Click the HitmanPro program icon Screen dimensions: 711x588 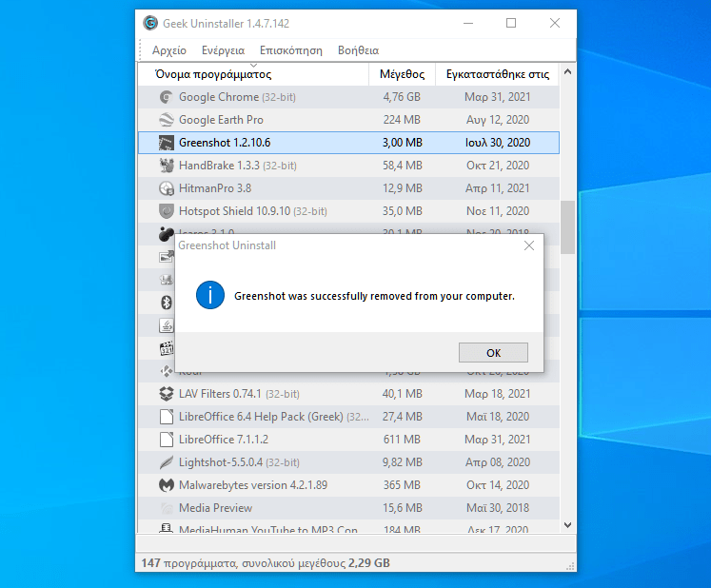[x=167, y=188]
